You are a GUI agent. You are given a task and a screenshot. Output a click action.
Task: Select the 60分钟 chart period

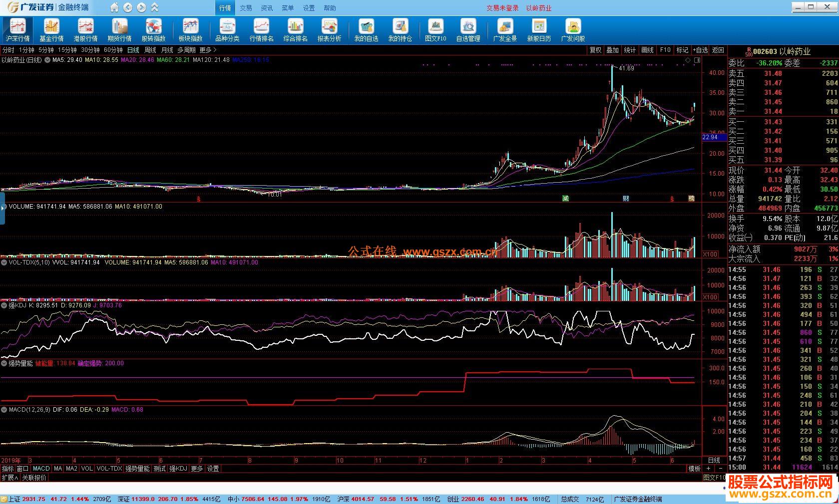tap(113, 50)
